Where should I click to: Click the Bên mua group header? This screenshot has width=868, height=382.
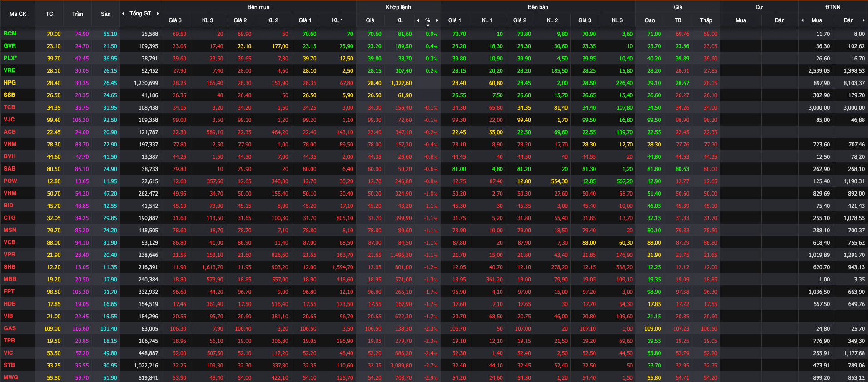258,7
